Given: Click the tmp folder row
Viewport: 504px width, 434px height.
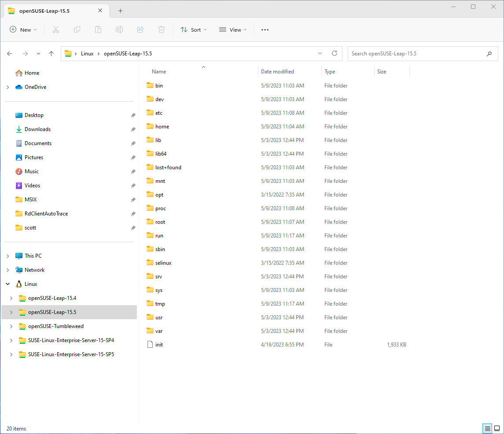Looking at the screenshot, I should [277, 304].
